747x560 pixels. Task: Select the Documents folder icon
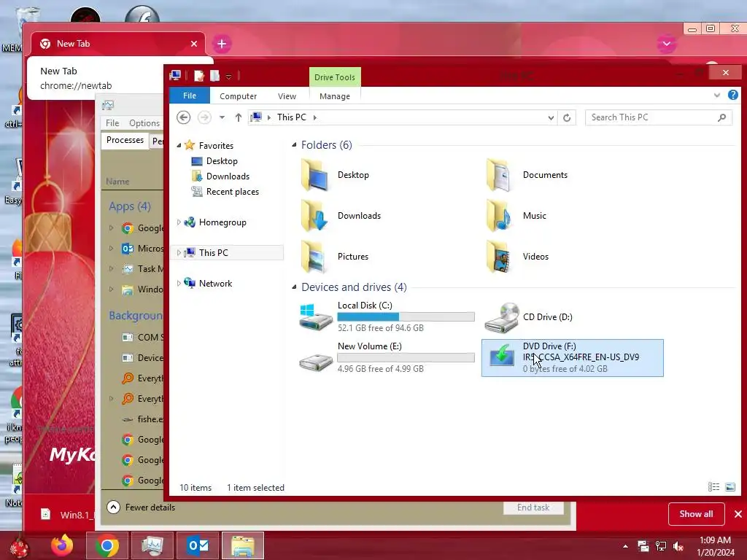tap(499, 175)
